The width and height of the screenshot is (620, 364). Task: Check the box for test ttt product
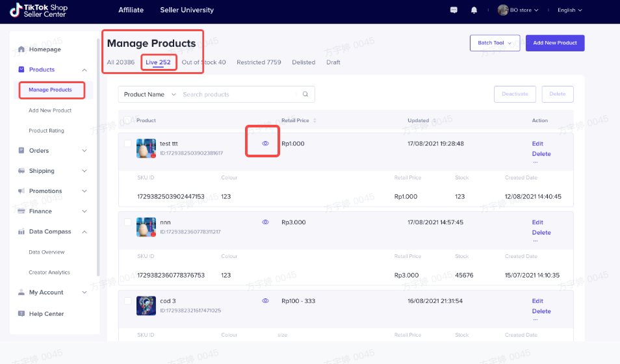127,144
